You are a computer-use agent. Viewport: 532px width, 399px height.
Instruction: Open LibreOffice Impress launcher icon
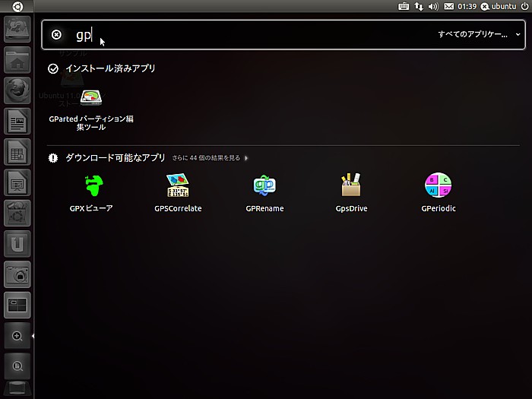point(17,182)
